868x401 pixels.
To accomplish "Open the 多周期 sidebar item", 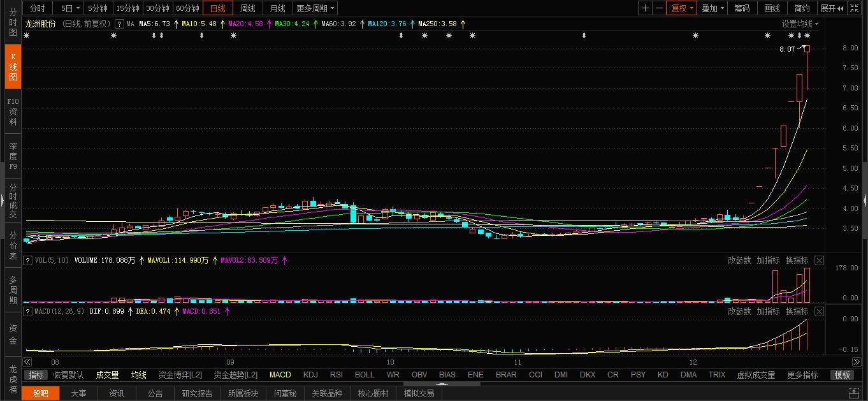I will pos(13,290).
